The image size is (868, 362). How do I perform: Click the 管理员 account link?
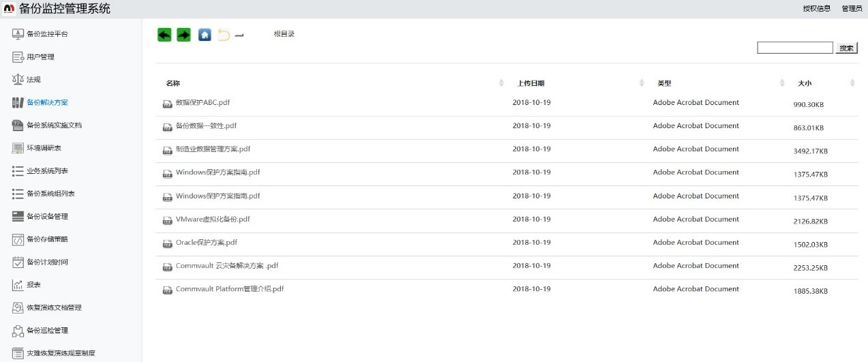(852, 9)
